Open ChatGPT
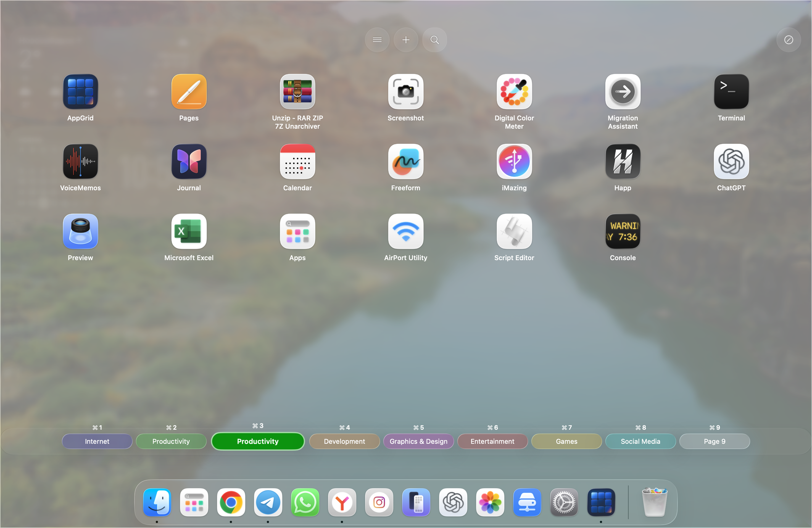This screenshot has height=528, width=812. (x=731, y=161)
